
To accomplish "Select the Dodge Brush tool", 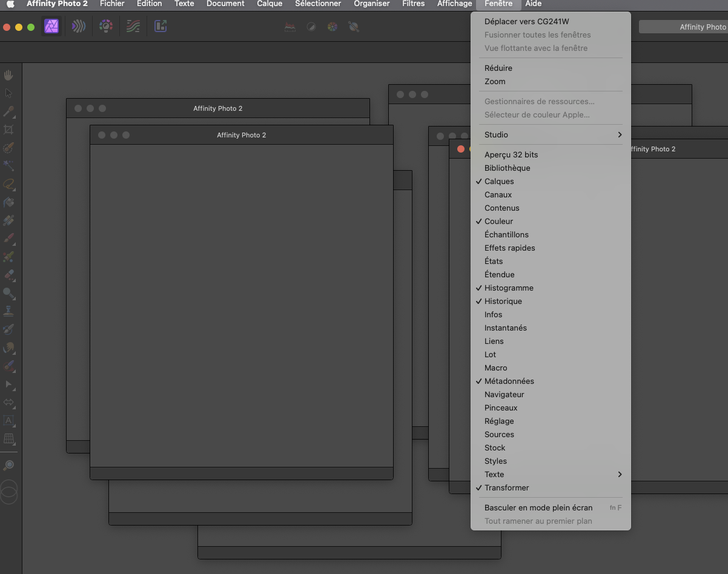I will (8, 293).
